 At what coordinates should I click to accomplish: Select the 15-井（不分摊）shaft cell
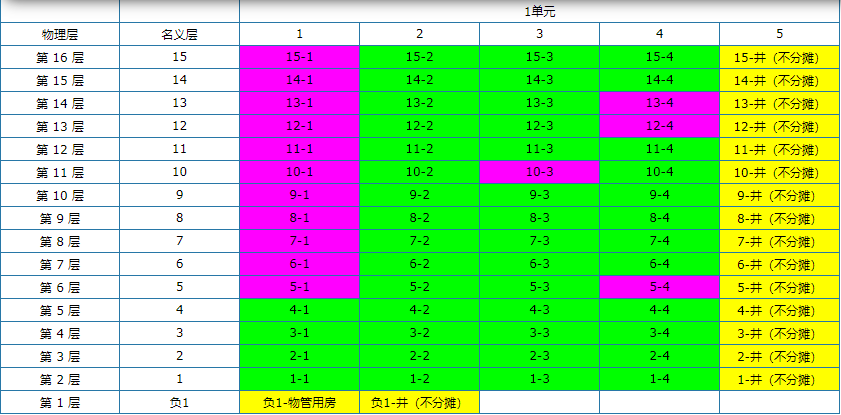pos(779,57)
